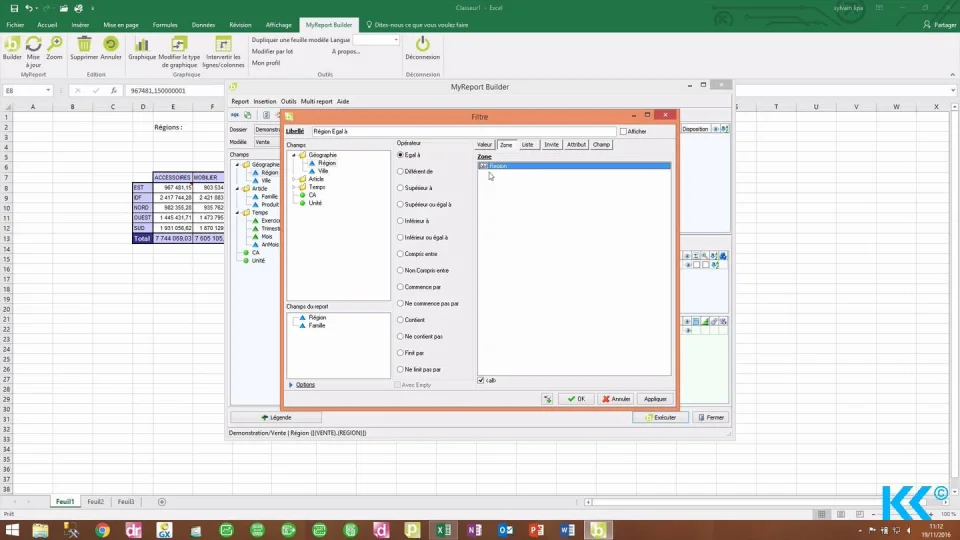Switch to the Liste tab
The height and width of the screenshot is (540, 960).
(527, 145)
